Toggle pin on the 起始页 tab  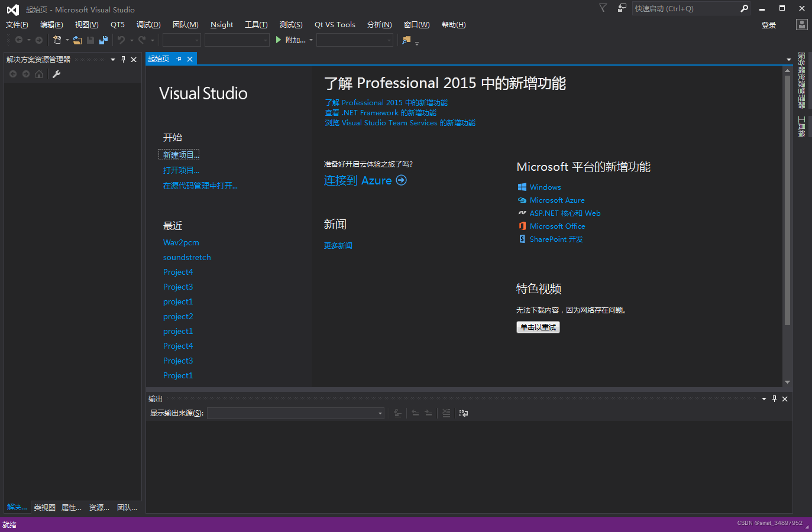pos(179,59)
